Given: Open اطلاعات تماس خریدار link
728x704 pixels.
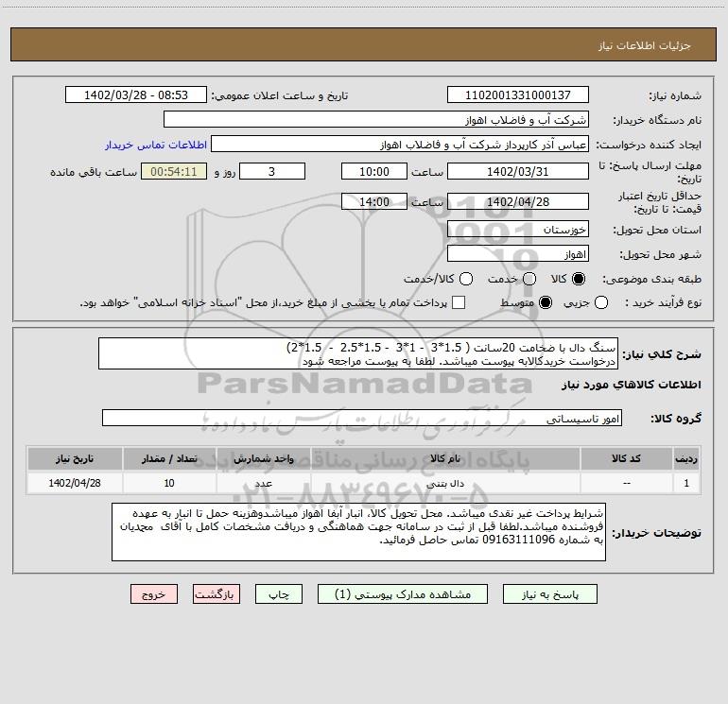Looking at the screenshot, I should point(156,145).
